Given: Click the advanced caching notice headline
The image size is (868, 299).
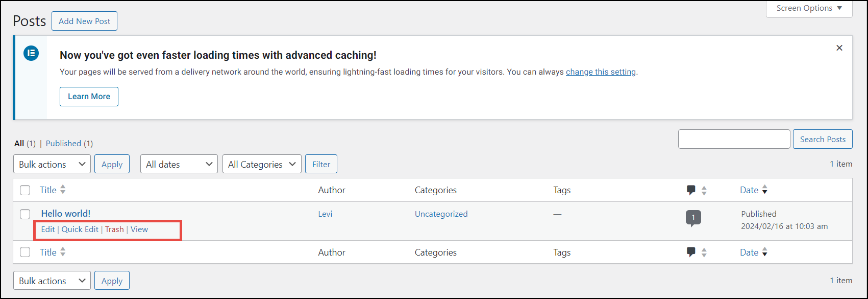Looking at the screenshot, I should coord(218,55).
